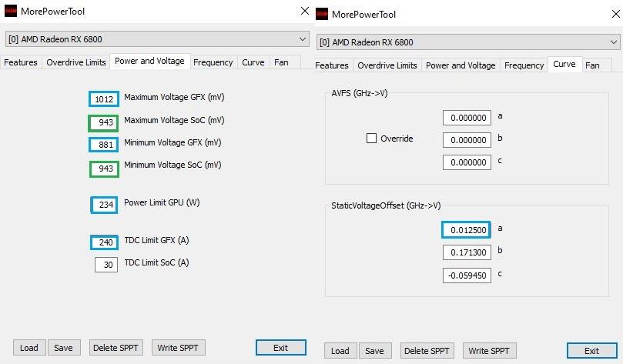Click Load button in right window
Image resolution: width=623 pixels, height=364 pixels.
point(340,351)
